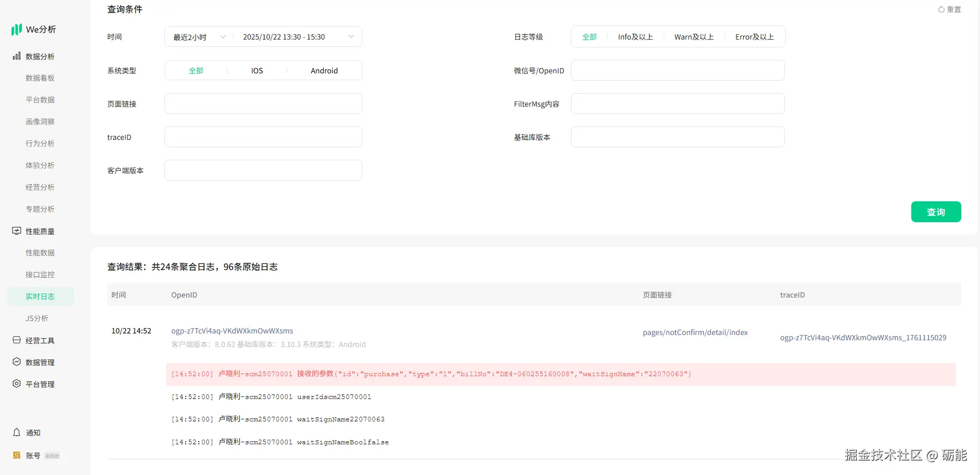Click the OpenID column header
The image size is (980, 475).
click(184, 295)
